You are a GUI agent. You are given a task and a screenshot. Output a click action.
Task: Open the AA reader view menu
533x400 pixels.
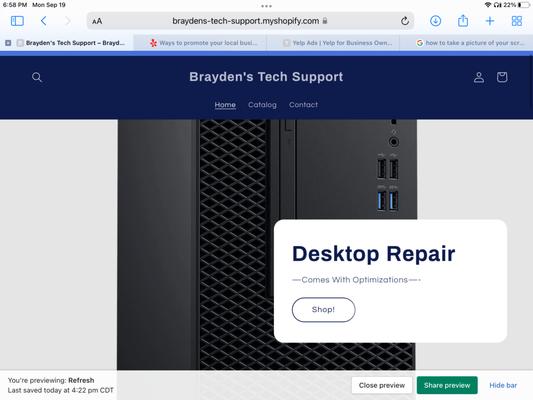tap(97, 21)
